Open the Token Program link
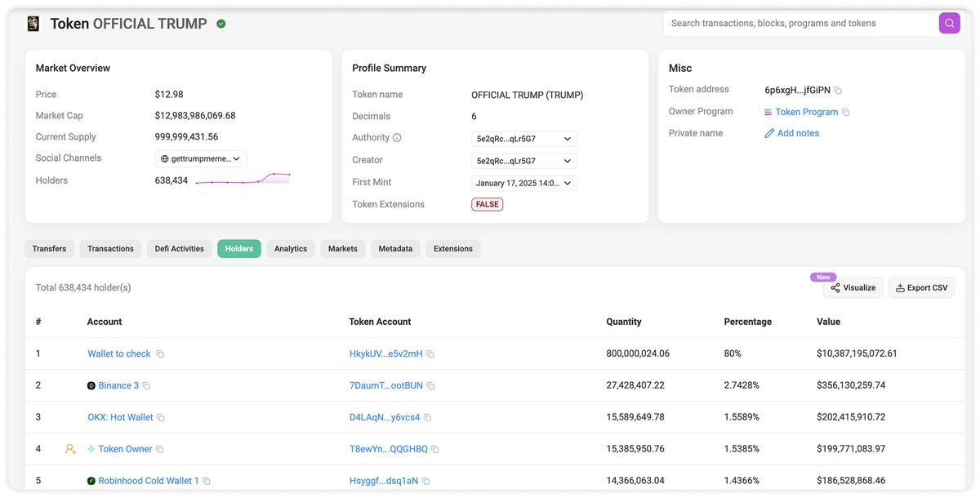 807,112
